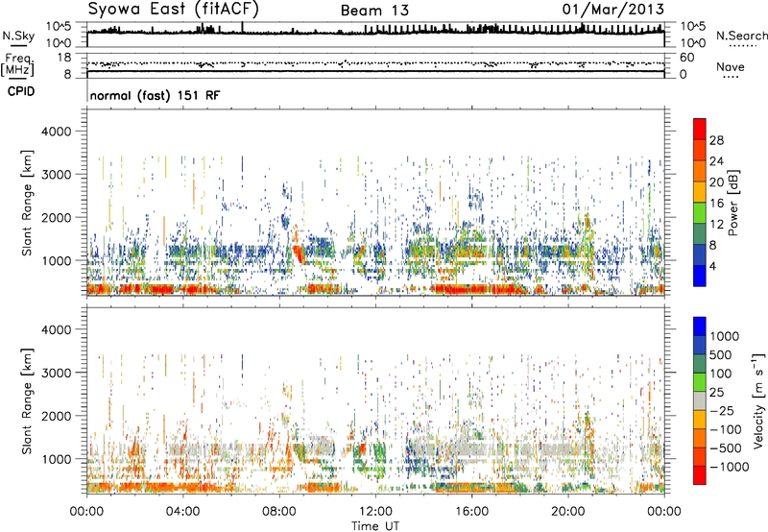Click the "normal (fast) 151 RF" mode text
Viewport: 768px width, 532px height.
pyautogui.click(x=155, y=95)
